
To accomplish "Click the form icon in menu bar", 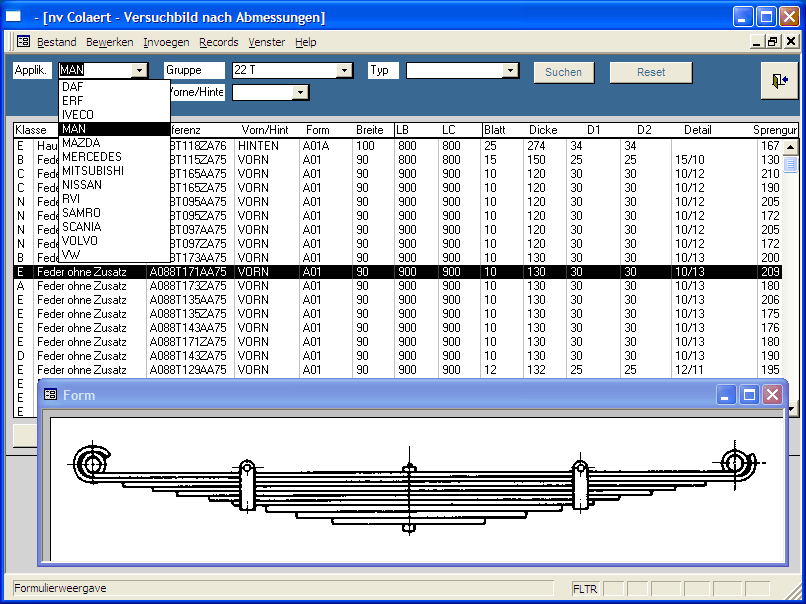I will 23,42.
